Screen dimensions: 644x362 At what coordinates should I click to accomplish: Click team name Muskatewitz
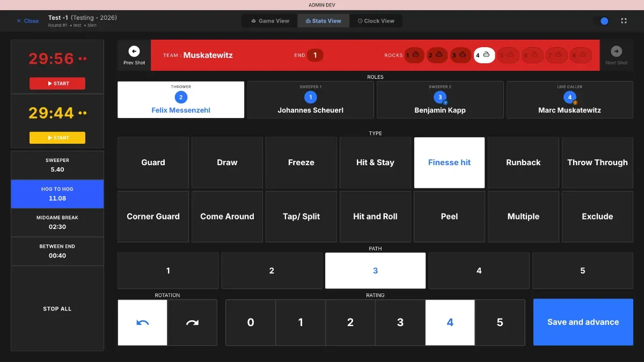[x=208, y=55]
